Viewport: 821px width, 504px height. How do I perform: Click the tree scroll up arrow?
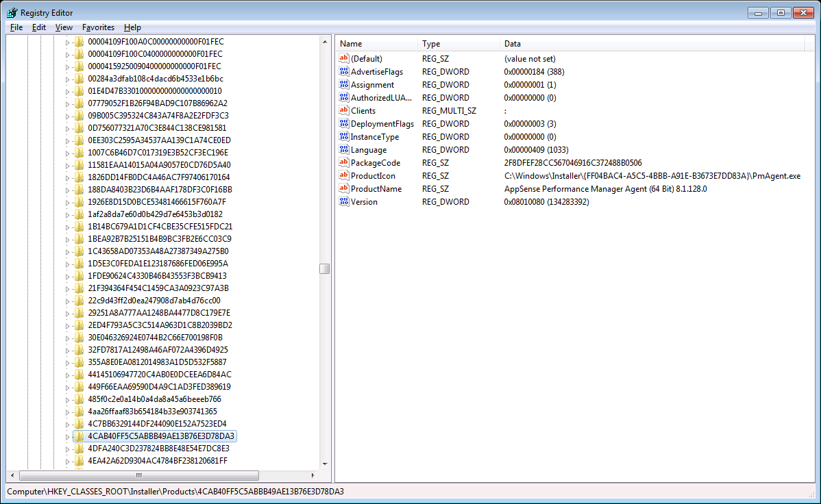[x=325, y=41]
